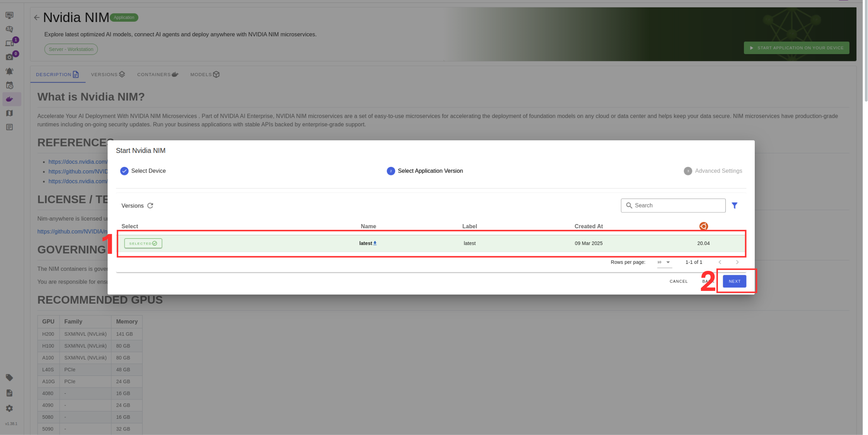Open the calendar schedule icon in sidebar
The image size is (868, 435).
(x=10, y=85)
